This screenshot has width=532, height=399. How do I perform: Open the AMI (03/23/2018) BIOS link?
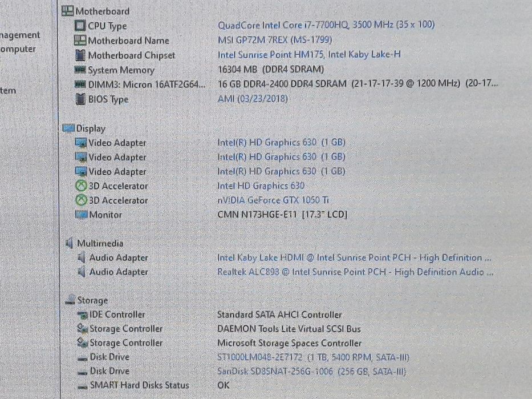tap(253, 99)
